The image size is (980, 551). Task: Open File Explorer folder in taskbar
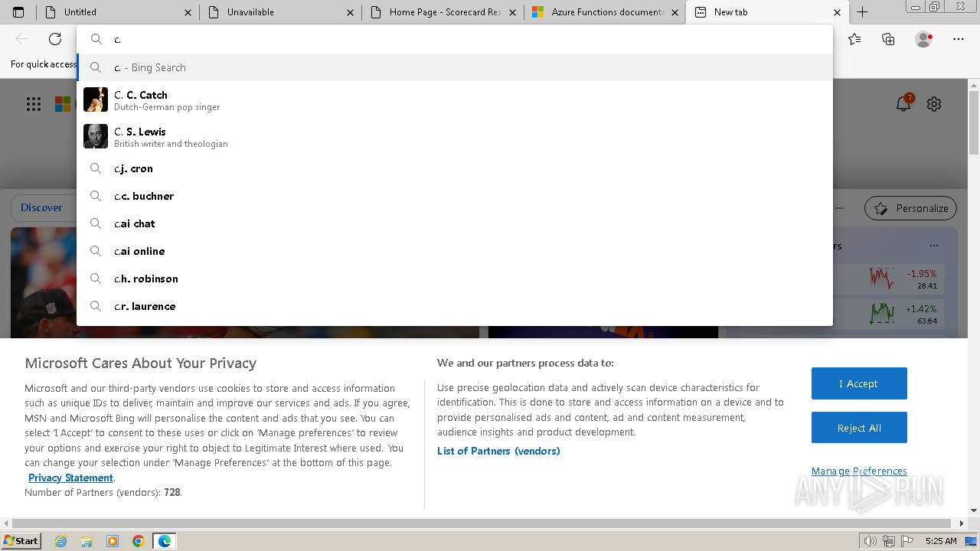coord(87,541)
